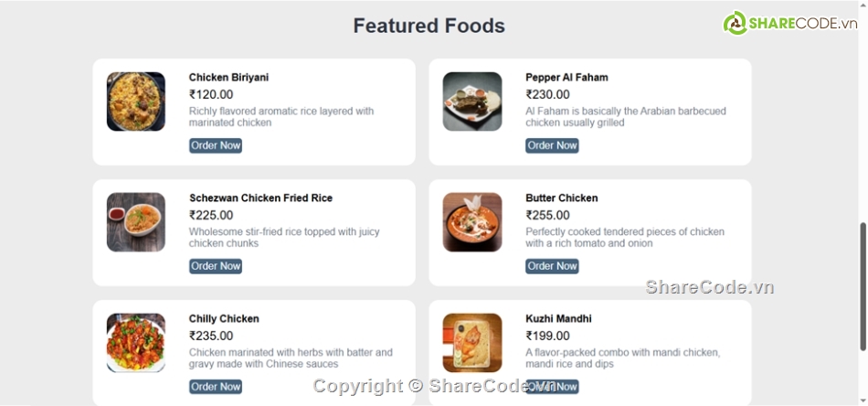Click the Chilly Chicken ₹235.00 price
868x406 pixels.
211,336
